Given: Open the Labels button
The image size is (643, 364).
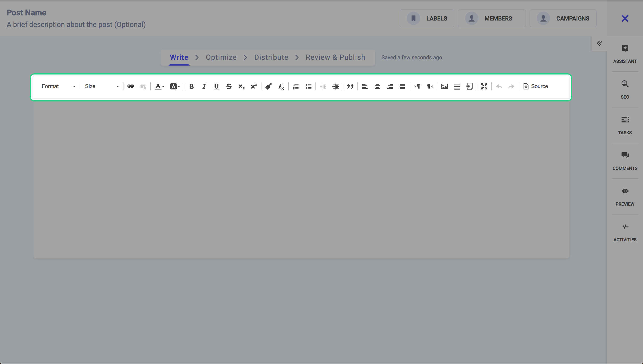Looking at the screenshot, I should 427,18.
